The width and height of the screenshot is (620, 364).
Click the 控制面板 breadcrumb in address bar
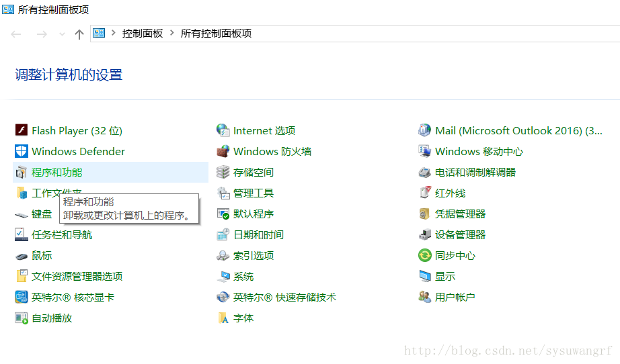tap(143, 34)
